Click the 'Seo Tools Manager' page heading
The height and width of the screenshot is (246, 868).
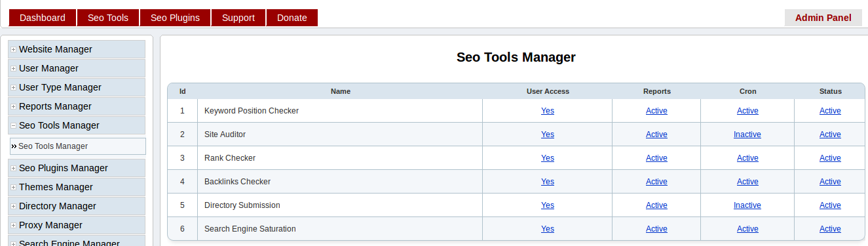point(516,57)
